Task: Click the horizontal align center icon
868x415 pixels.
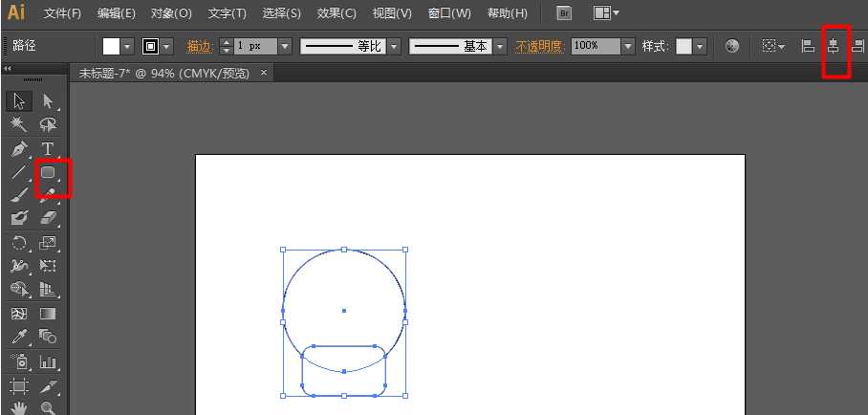Action: click(x=834, y=47)
